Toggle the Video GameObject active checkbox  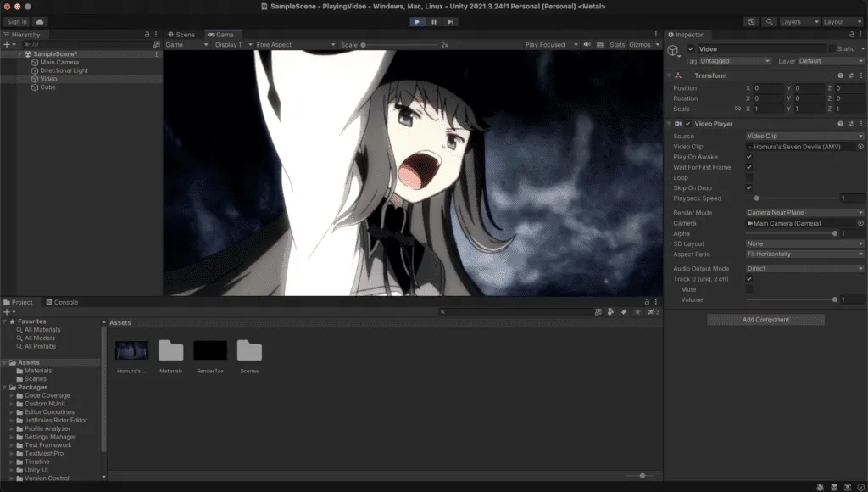(x=691, y=48)
